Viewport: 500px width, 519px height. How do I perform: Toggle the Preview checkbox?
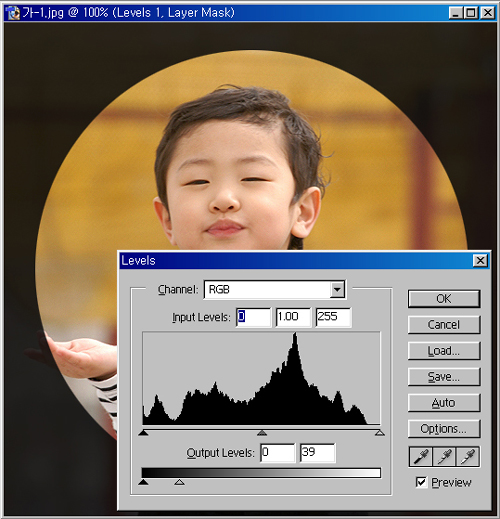[421, 482]
